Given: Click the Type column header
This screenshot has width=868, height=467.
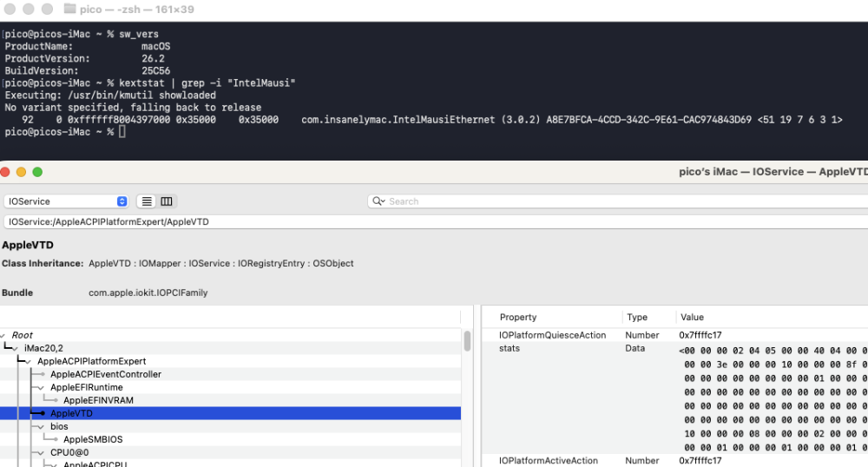Looking at the screenshot, I should tap(637, 317).
